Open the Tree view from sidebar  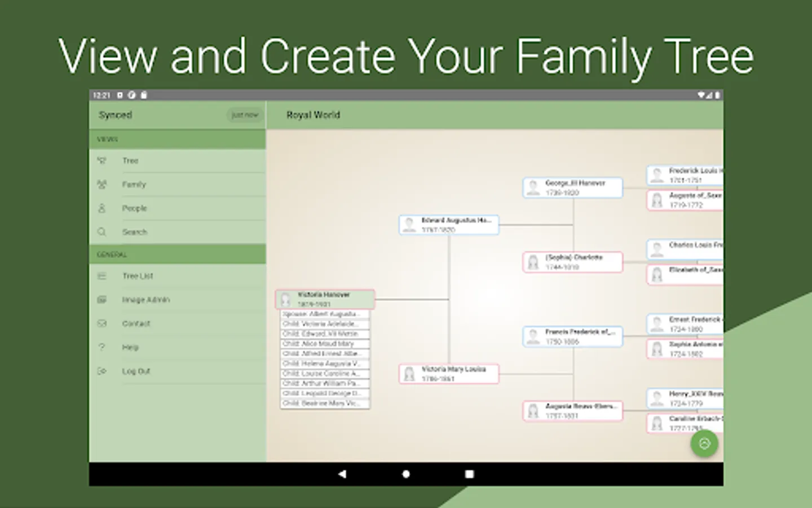[177, 161]
